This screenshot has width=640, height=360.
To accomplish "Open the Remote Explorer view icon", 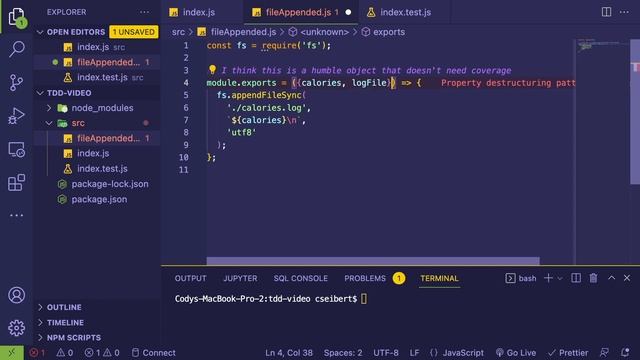I will [16, 149].
